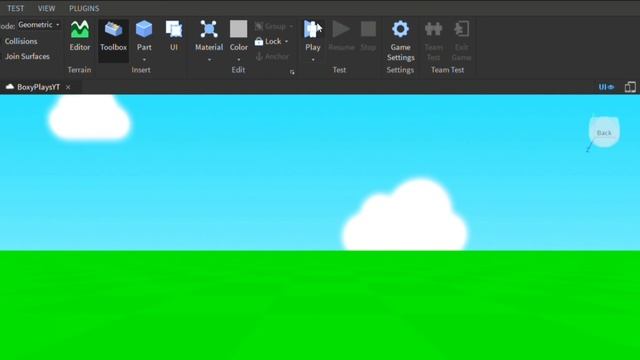Expand the Color dropdown arrow

(239, 60)
